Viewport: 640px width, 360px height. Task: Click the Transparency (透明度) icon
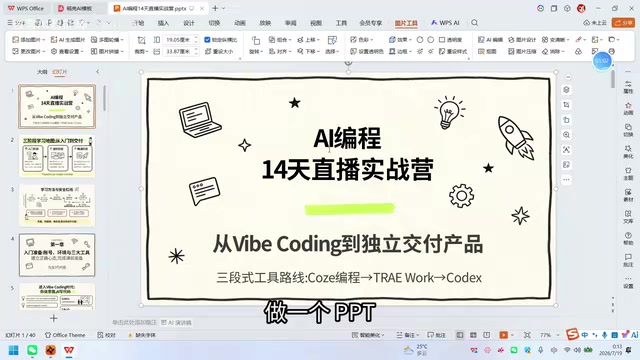pos(442,40)
